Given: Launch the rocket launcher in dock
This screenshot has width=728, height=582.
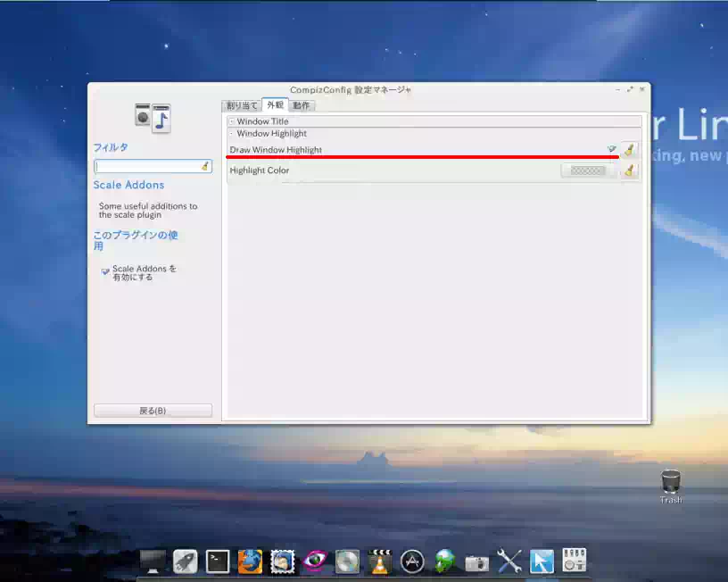Looking at the screenshot, I should (x=186, y=561).
